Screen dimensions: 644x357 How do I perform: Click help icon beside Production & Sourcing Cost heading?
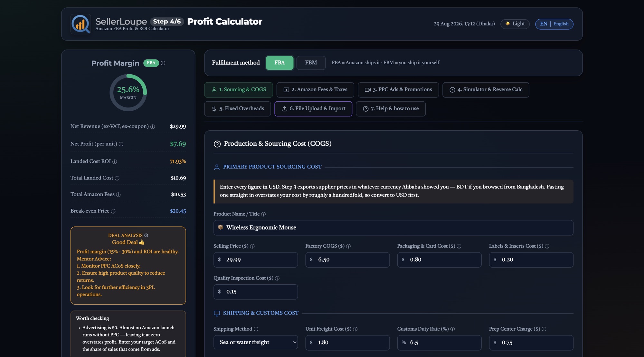[217, 144]
